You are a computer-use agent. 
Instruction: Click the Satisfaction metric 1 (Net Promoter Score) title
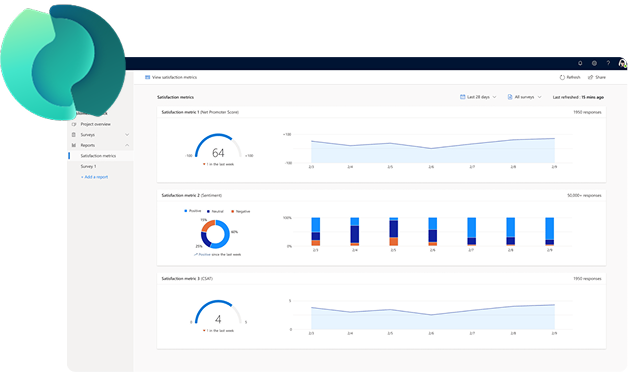coord(200,112)
